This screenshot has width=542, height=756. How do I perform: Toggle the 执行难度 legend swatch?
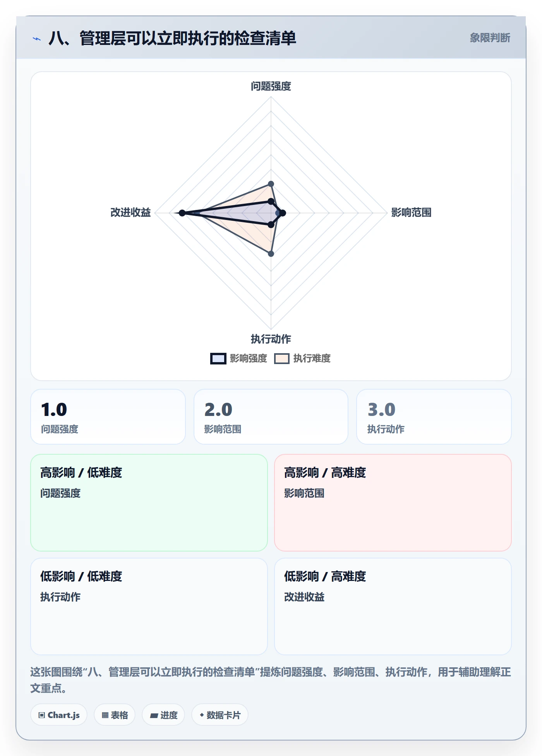(282, 359)
